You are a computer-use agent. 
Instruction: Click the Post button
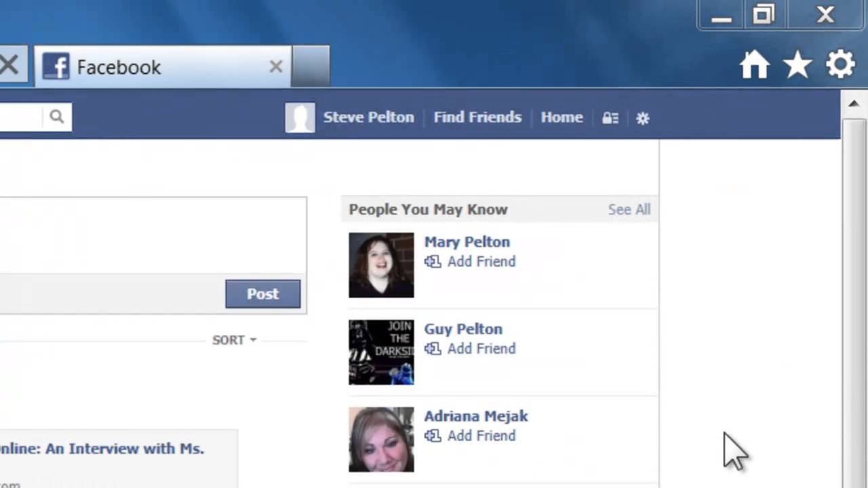click(262, 293)
